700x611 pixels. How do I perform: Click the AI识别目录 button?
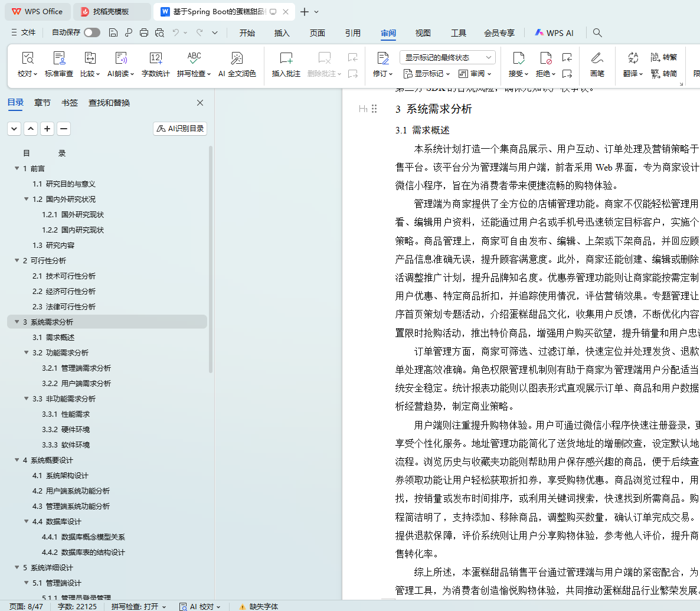click(180, 129)
